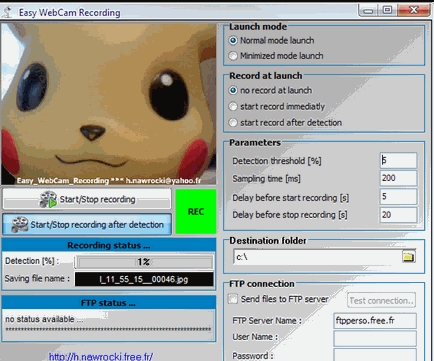Image resolution: width=434 pixels, height=361 pixels.
Task: Click Delay before stop recording field
Action: click(x=398, y=215)
